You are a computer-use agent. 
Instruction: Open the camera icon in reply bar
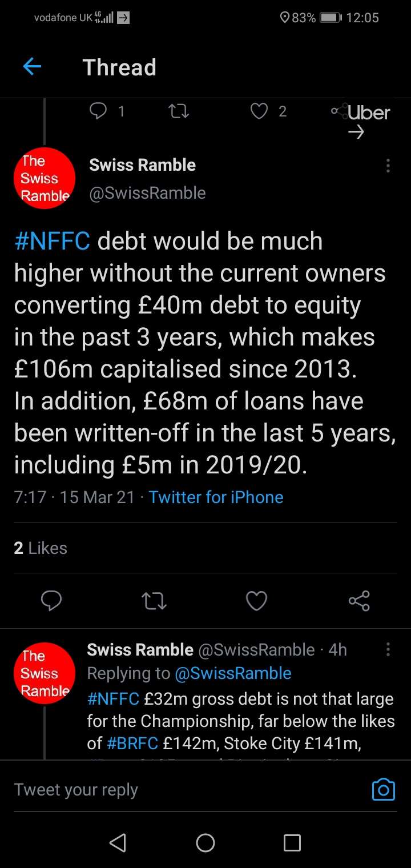[x=383, y=789]
